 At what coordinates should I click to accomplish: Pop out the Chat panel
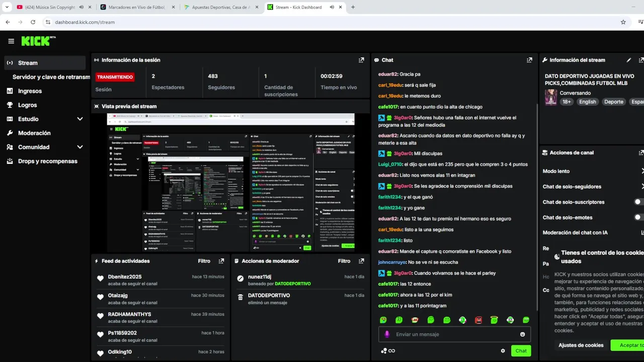click(529, 60)
